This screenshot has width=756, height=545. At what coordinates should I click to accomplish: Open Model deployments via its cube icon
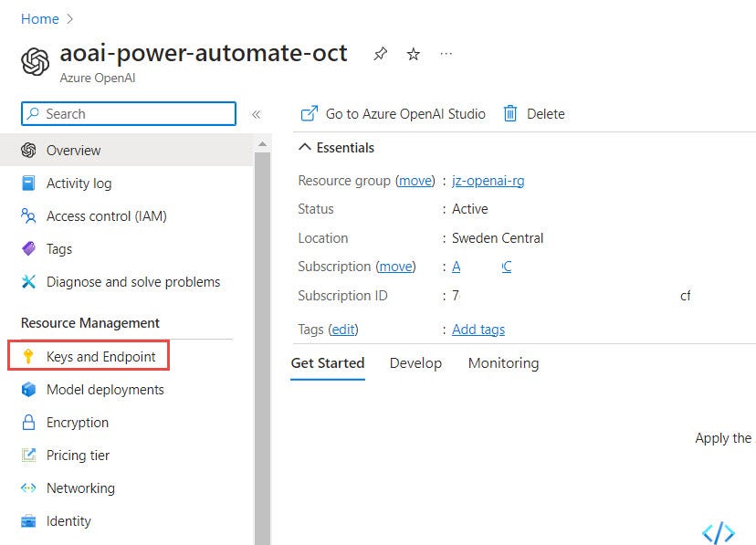(x=28, y=390)
